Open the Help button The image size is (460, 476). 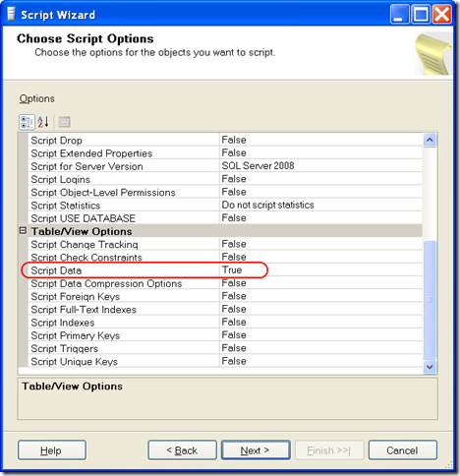[52, 450]
